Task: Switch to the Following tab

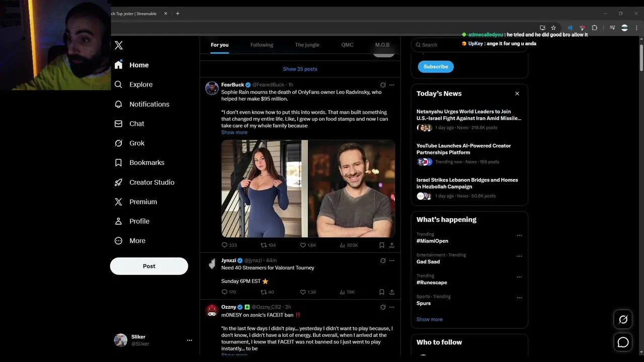Action: [262, 45]
